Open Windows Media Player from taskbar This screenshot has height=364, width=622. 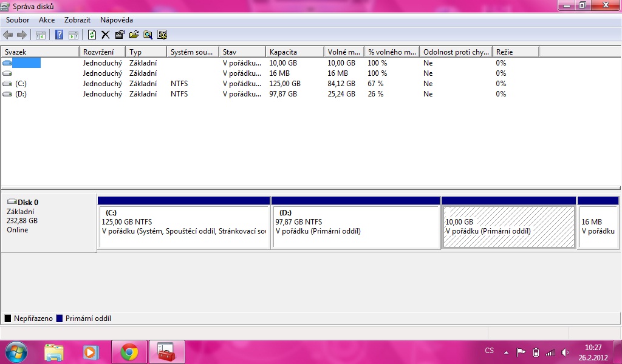tap(91, 352)
